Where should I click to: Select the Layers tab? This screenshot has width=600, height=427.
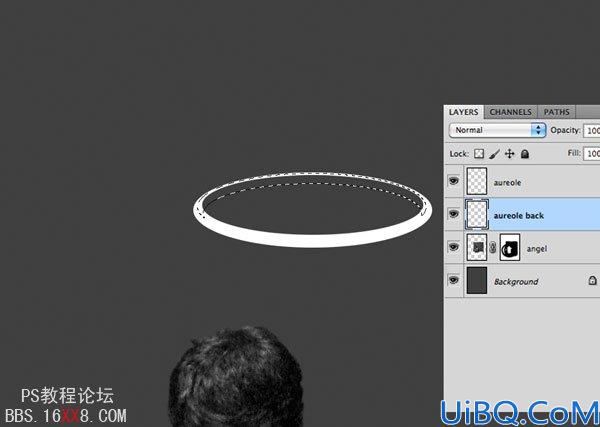tap(463, 112)
